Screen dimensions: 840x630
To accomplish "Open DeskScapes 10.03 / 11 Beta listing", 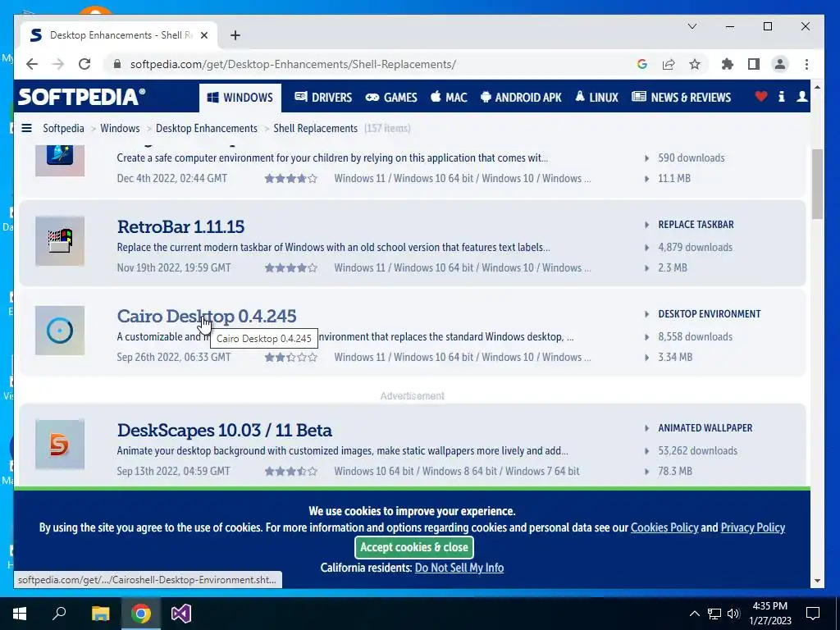I will coord(225,430).
